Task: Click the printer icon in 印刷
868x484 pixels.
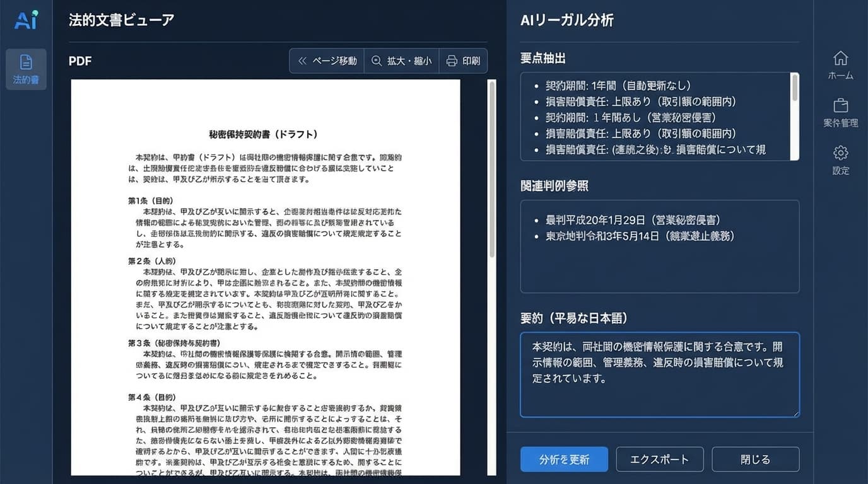Action: point(451,60)
